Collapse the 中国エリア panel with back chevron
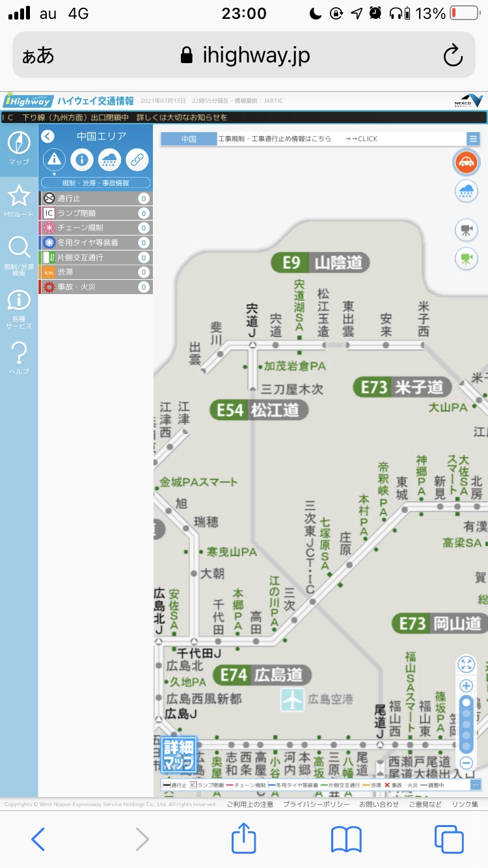Viewport: 488px width, 868px height. (47, 136)
